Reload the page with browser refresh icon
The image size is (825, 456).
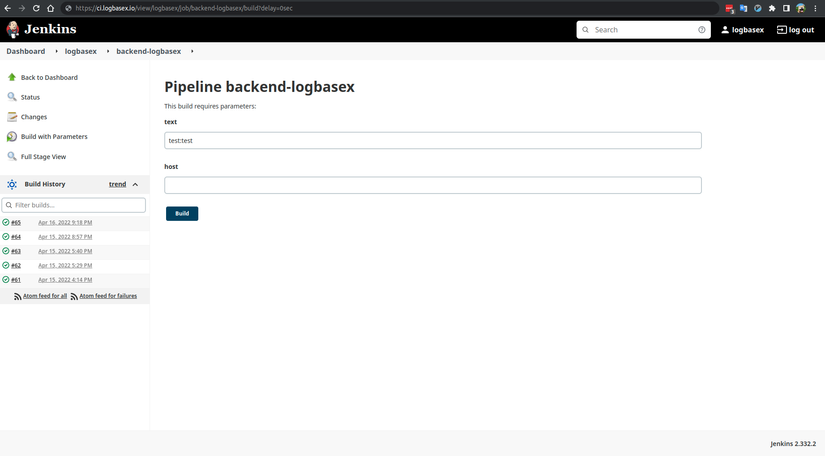36,8
